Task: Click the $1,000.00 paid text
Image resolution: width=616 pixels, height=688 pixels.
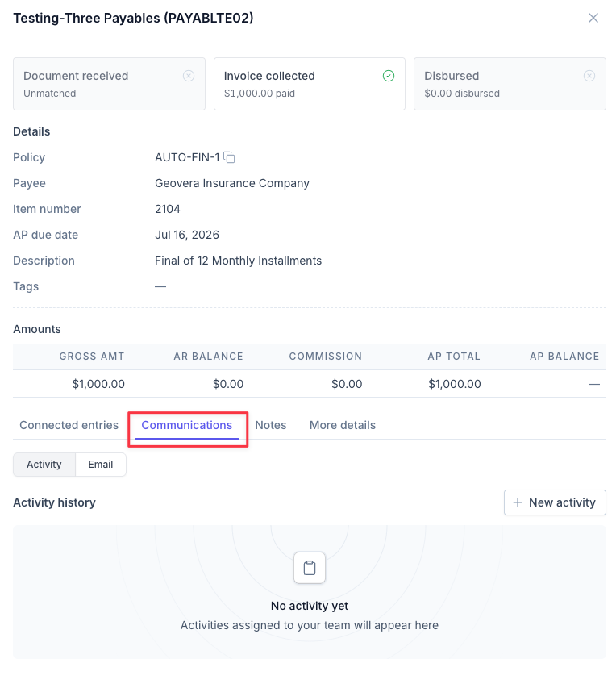Action: tap(260, 94)
